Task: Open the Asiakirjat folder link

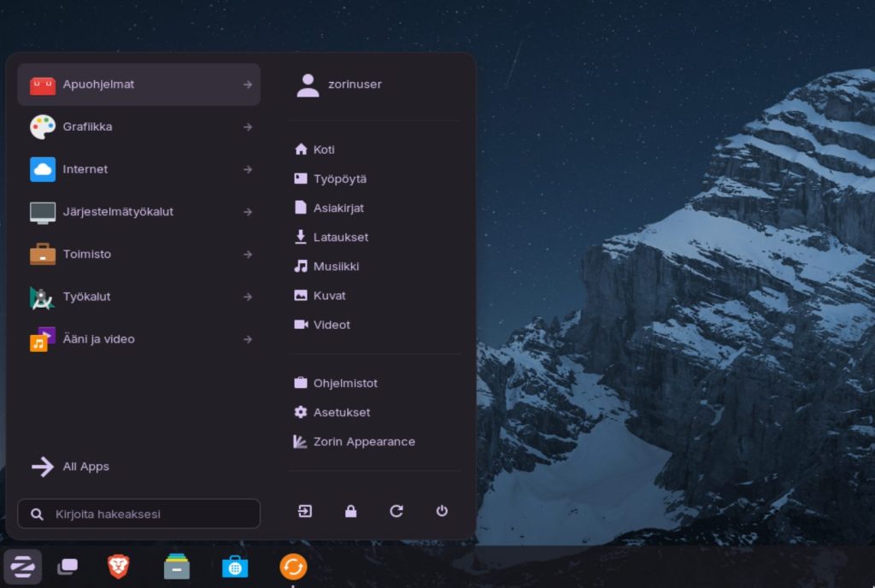Action: (338, 208)
